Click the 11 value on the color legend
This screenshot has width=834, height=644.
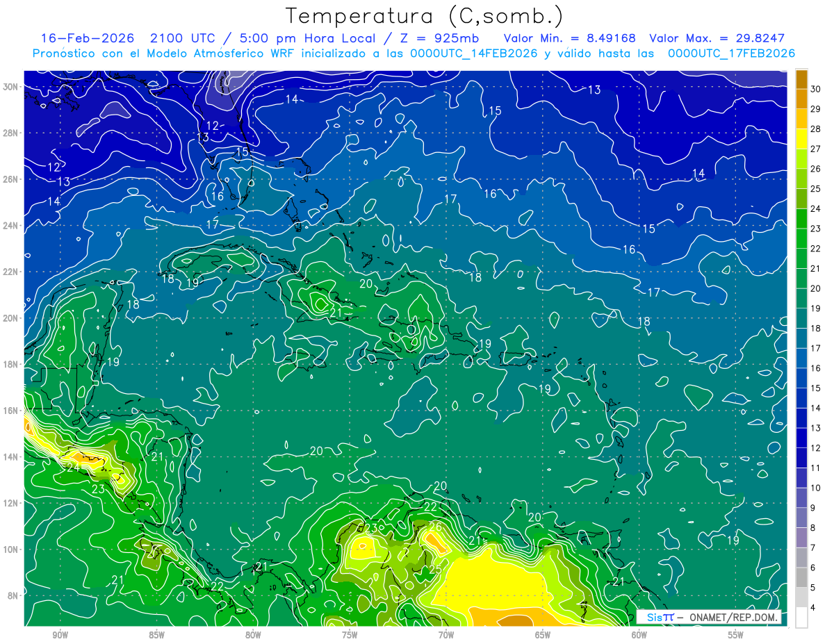[x=816, y=468]
